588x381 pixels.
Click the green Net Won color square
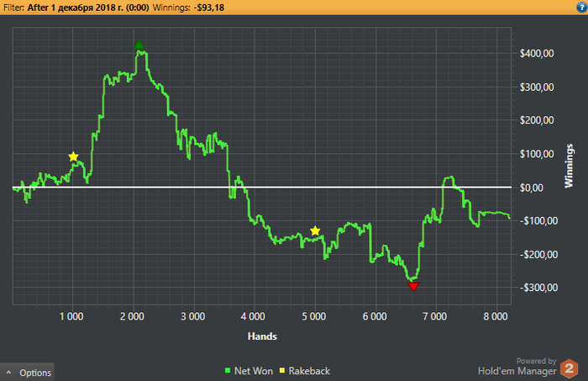click(x=228, y=371)
